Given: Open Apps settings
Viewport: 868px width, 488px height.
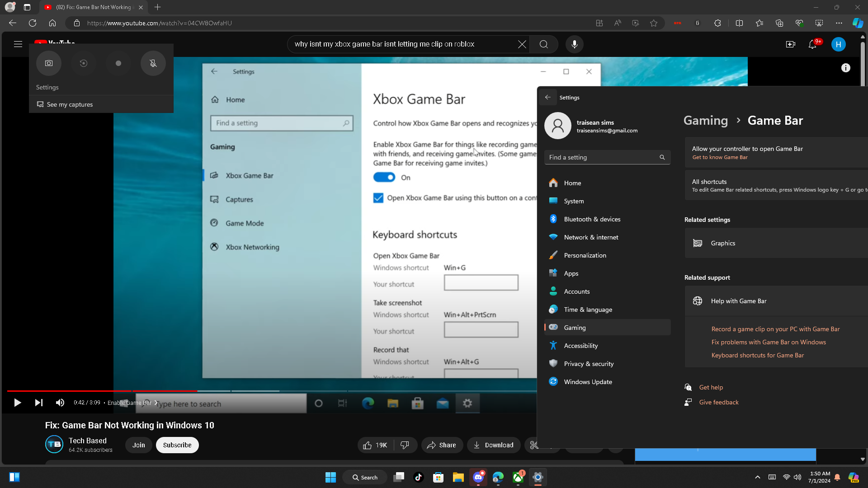Looking at the screenshot, I should click(x=607, y=273).
